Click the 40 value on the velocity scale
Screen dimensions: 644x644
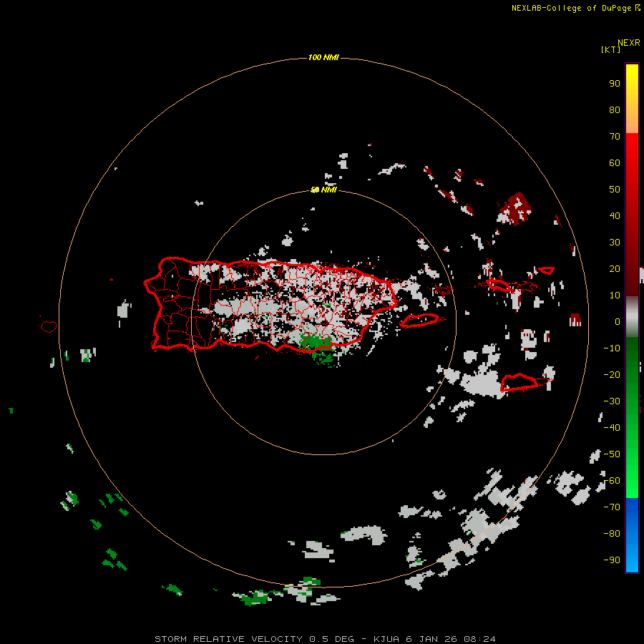pos(615,216)
